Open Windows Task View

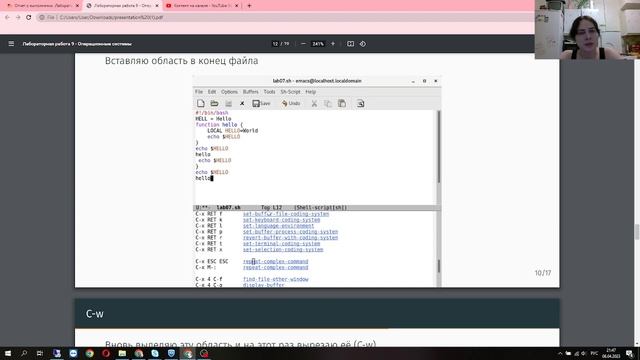tap(40, 353)
